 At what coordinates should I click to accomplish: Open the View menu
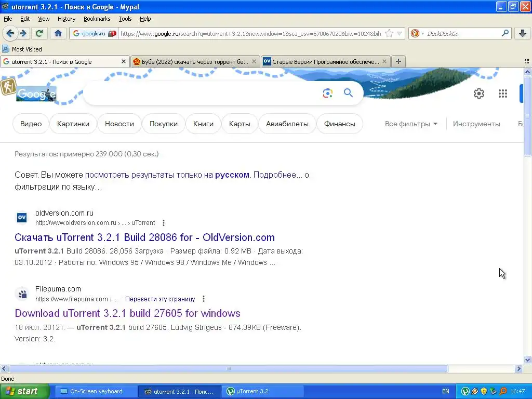(44, 19)
